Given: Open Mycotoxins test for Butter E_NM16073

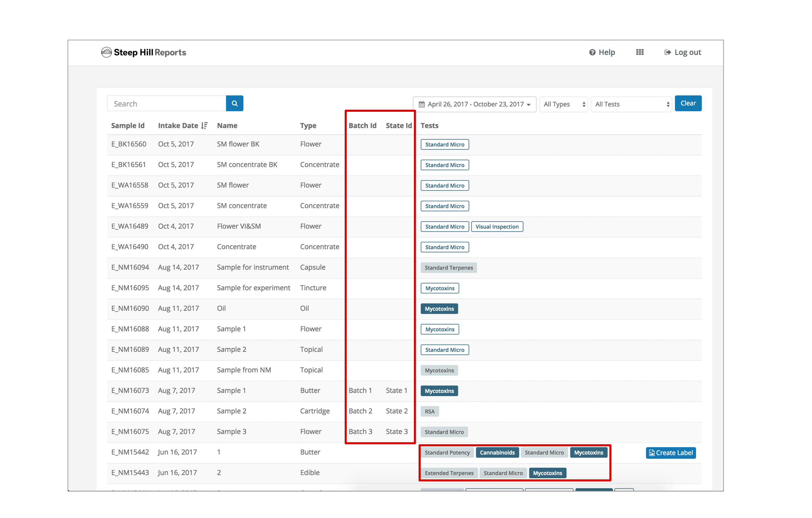Looking at the screenshot, I should pyautogui.click(x=439, y=391).
